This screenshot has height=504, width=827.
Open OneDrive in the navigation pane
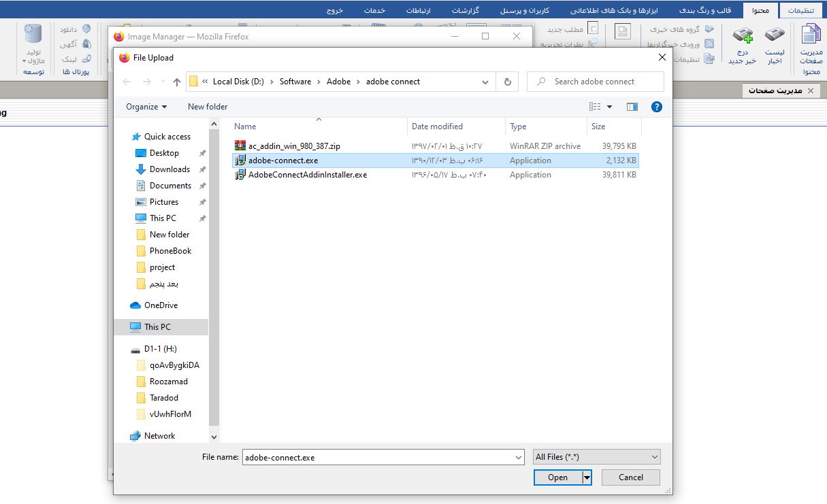(x=160, y=305)
